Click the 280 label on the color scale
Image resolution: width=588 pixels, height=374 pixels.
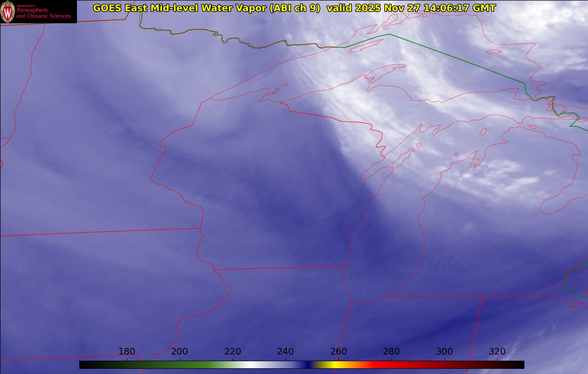391,352
